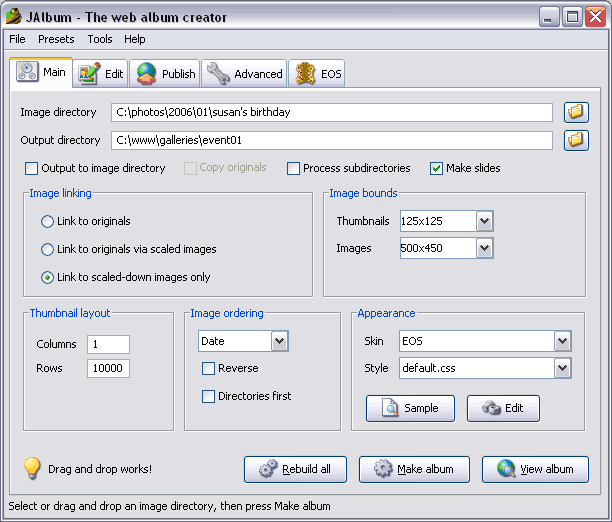Click the Columns input field
The width and height of the screenshot is (612, 522).
coord(108,344)
